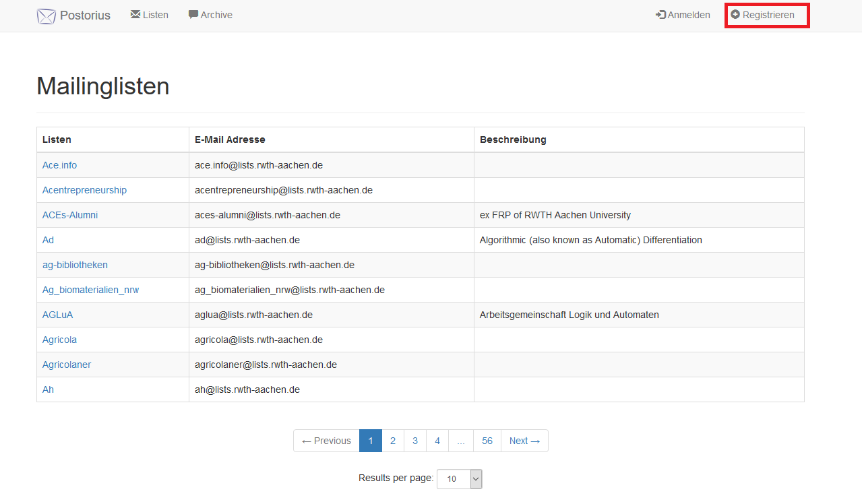Click the Listen envelope icon in navbar
862x504 pixels.
[x=135, y=14]
